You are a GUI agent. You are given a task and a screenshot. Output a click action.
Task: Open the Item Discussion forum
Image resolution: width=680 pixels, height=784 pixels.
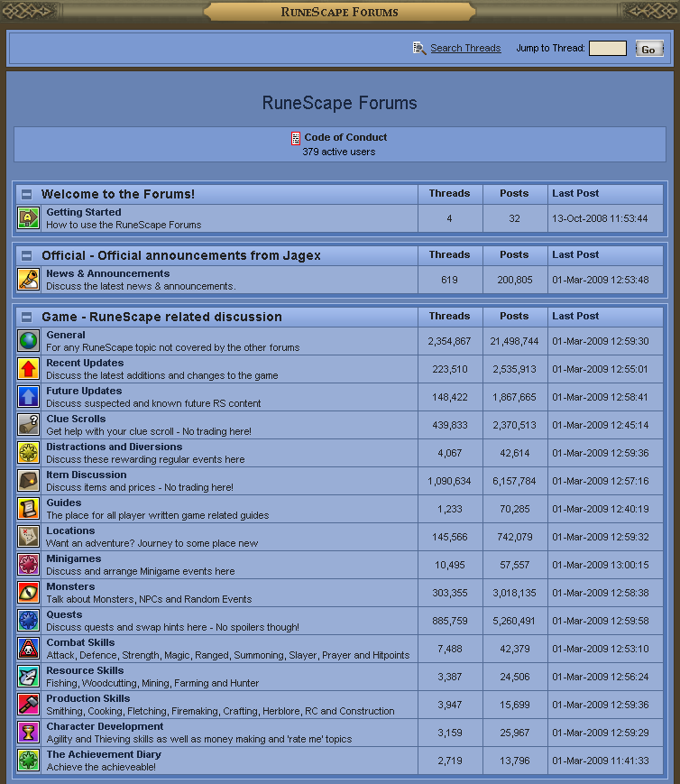pyautogui.click(x=87, y=475)
